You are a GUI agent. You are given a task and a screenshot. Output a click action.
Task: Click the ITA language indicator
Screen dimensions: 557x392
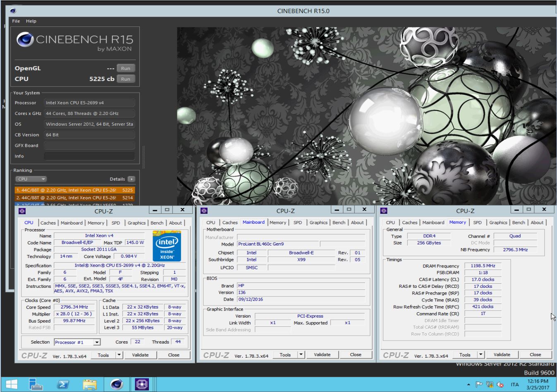point(515,385)
